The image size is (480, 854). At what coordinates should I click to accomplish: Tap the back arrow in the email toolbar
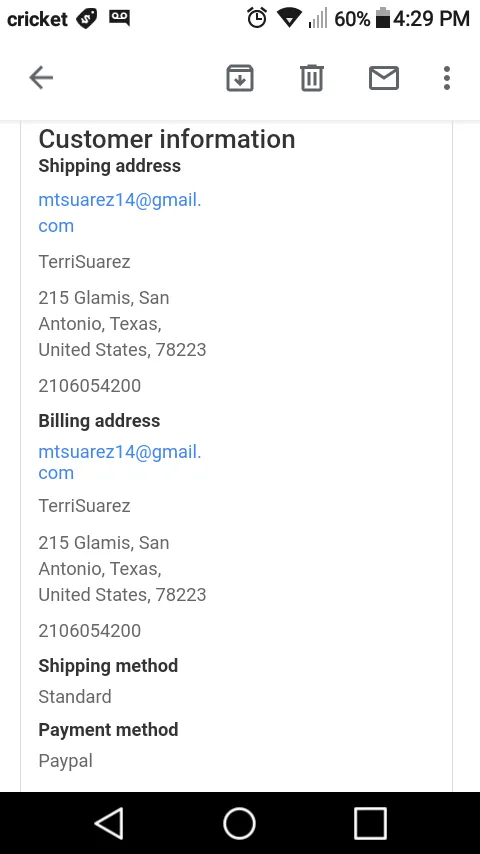41,77
